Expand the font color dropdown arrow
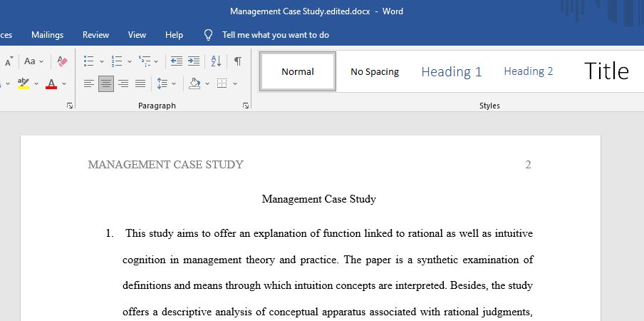This screenshot has height=321, width=644. (64, 83)
